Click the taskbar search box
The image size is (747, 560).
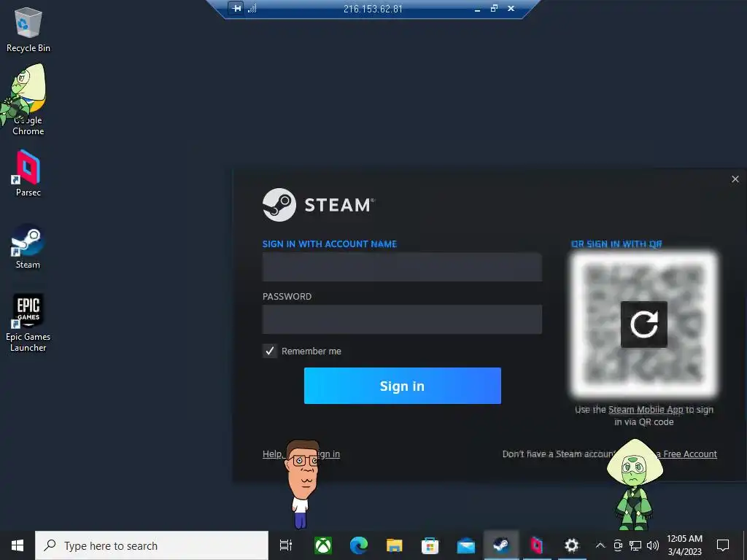(152, 545)
